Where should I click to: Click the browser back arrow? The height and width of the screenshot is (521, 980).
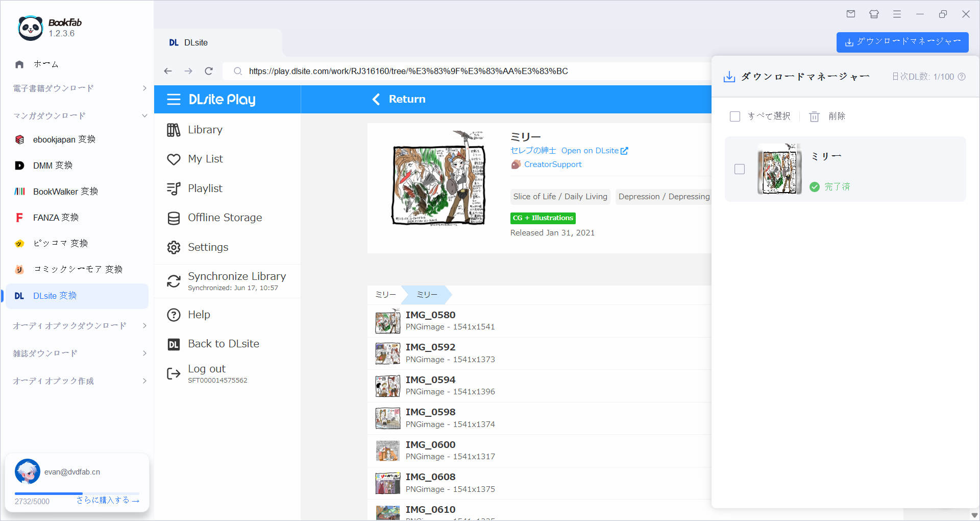[168, 71]
